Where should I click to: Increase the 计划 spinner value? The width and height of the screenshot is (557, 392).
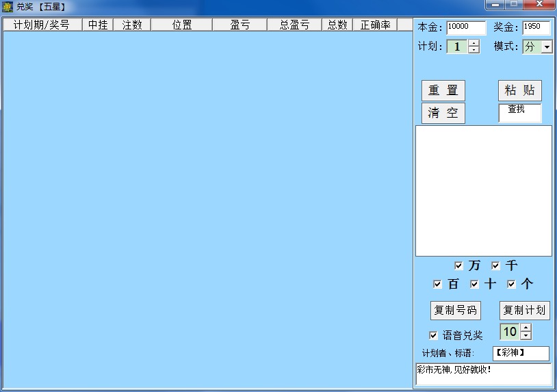click(474, 44)
